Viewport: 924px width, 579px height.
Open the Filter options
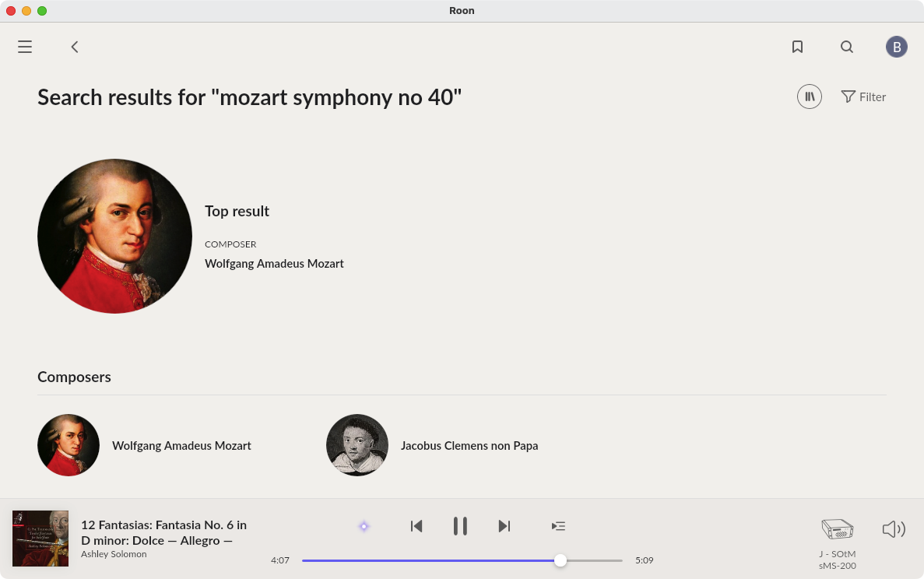[x=863, y=96]
